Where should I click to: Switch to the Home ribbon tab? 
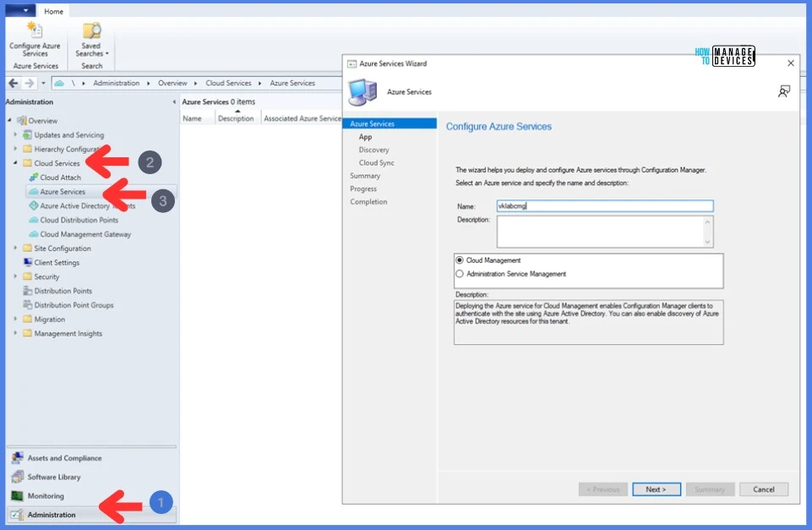point(53,11)
